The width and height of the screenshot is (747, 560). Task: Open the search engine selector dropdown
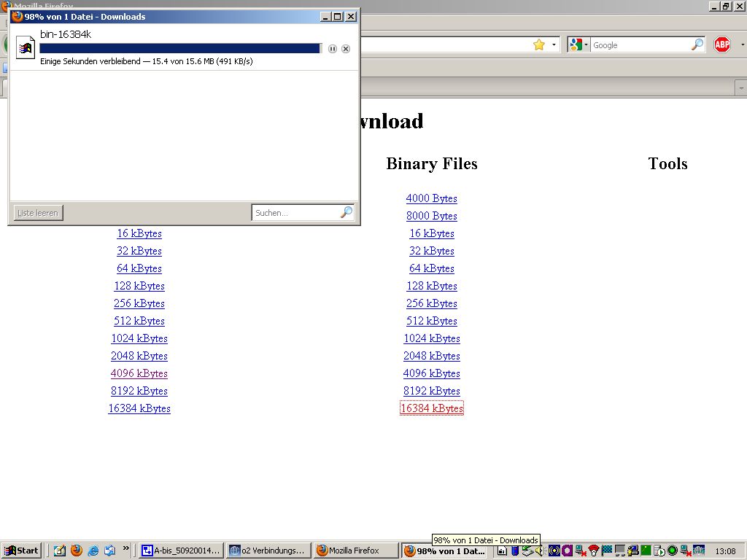point(578,45)
